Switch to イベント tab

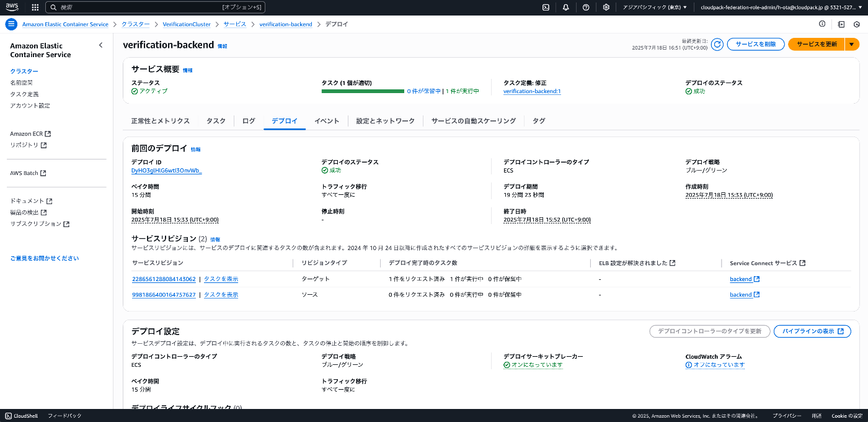pos(327,121)
